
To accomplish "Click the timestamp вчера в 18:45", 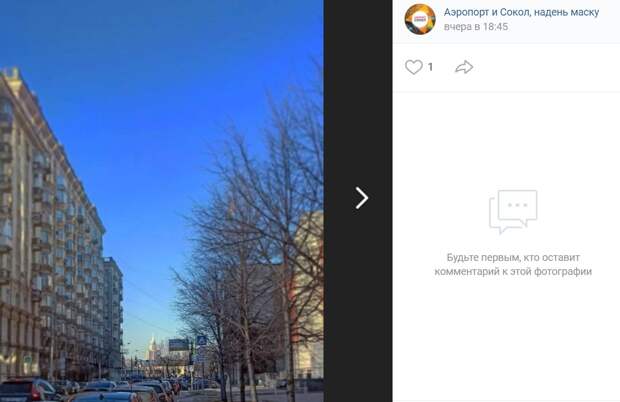I will click(476, 26).
